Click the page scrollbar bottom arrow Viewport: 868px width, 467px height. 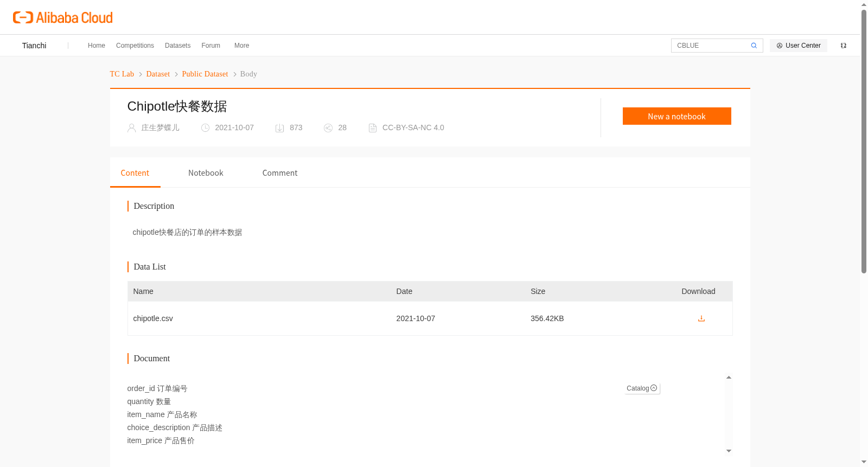pos(864,462)
